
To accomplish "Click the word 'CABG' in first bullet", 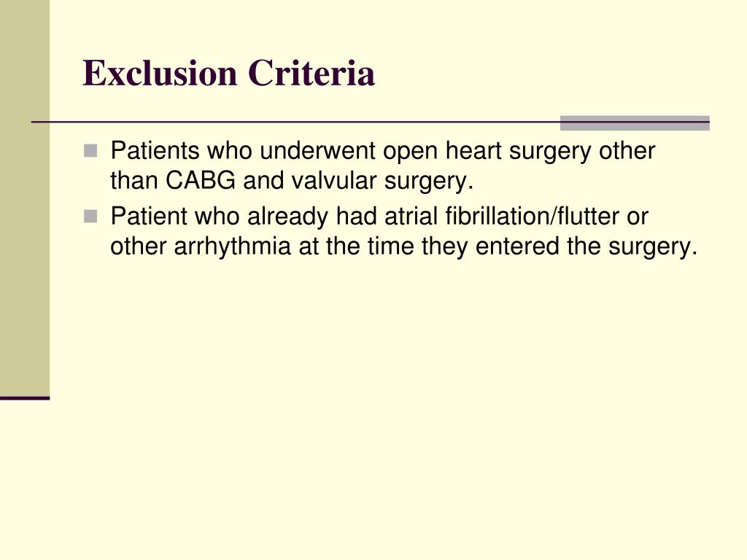I will (200, 181).
